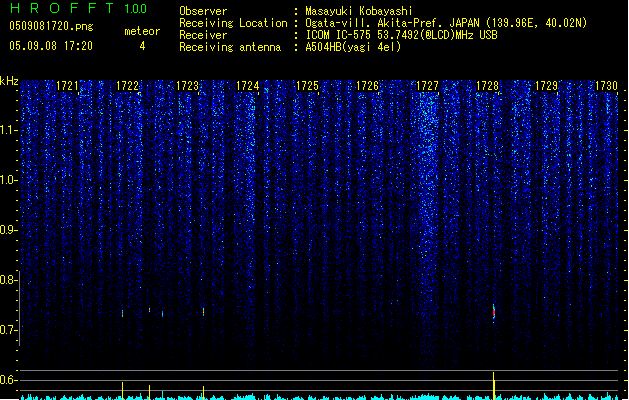The height and width of the screenshot is (400, 629).
Task: Click the tall yellow intensity spike at 1728
Action: [494, 386]
